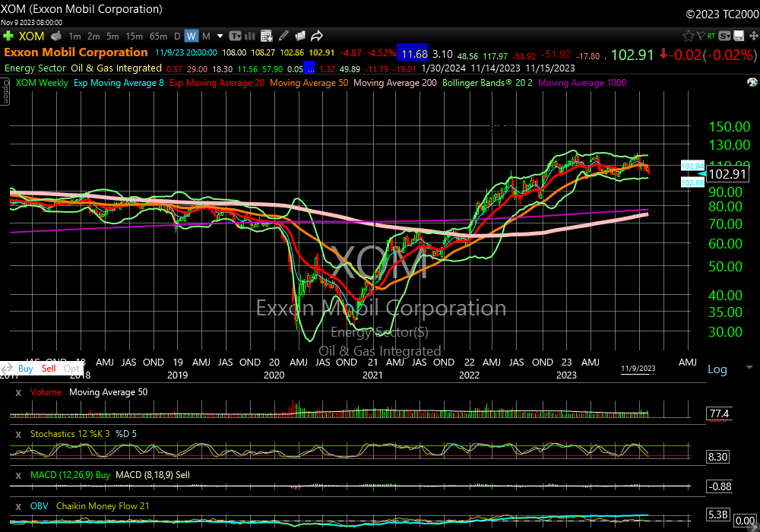This screenshot has height=532, width=760.
Task: Click the green plus add icon
Action: (x=8, y=36)
